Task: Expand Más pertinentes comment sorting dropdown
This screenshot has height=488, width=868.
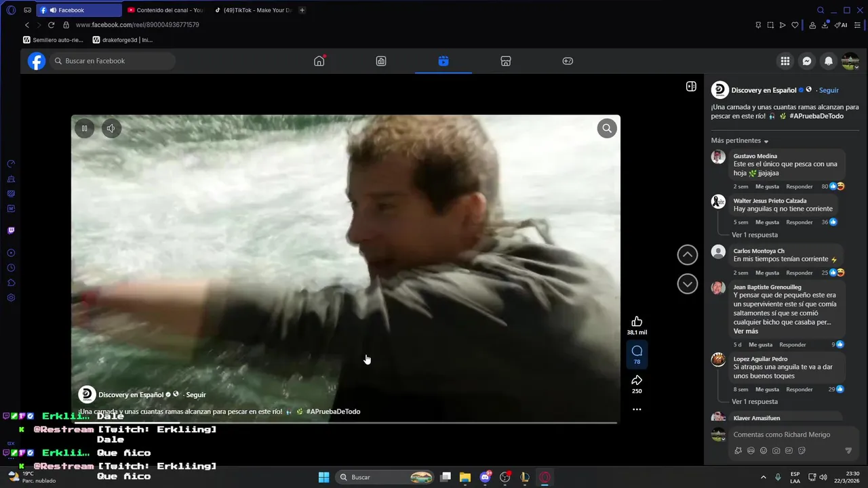Action: (740, 140)
